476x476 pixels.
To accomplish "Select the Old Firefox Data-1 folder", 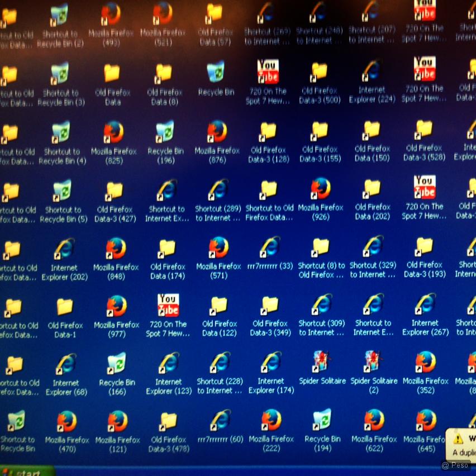I will click(x=65, y=307).
